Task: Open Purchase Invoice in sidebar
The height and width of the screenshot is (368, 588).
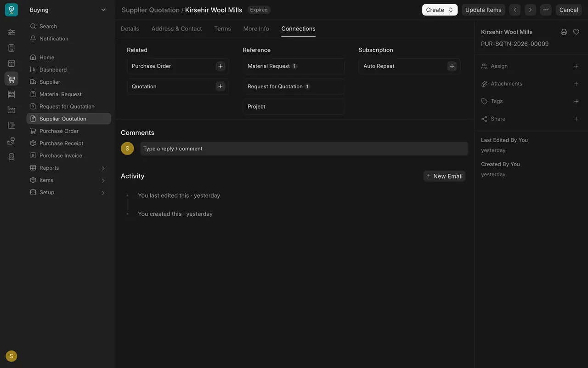Action: coord(68,155)
